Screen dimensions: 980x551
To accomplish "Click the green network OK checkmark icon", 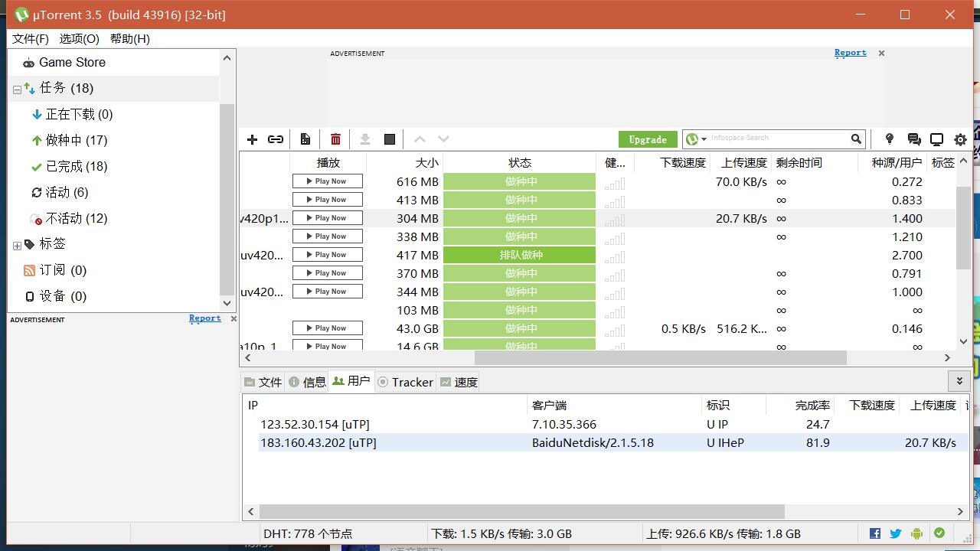I will tap(939, 533).
